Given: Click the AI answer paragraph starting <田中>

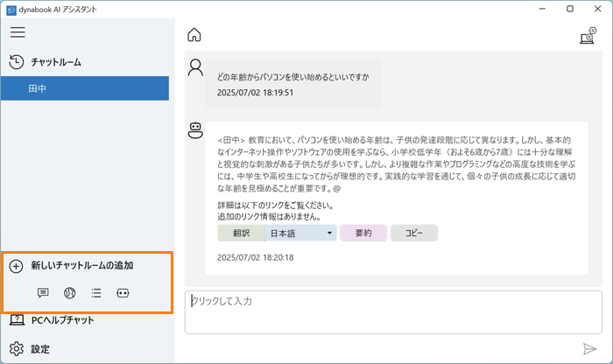Looking at the screenshot, I should [397, 164].
